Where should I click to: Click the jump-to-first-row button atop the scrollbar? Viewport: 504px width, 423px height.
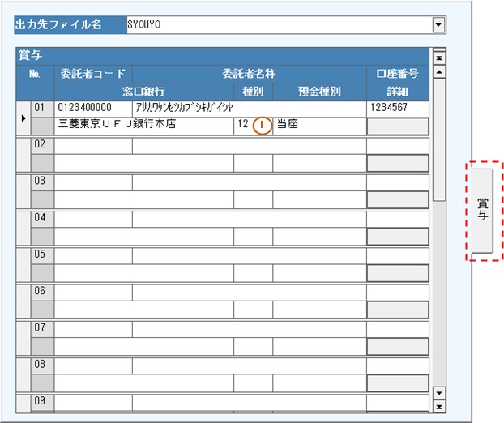tap(439, 57)
